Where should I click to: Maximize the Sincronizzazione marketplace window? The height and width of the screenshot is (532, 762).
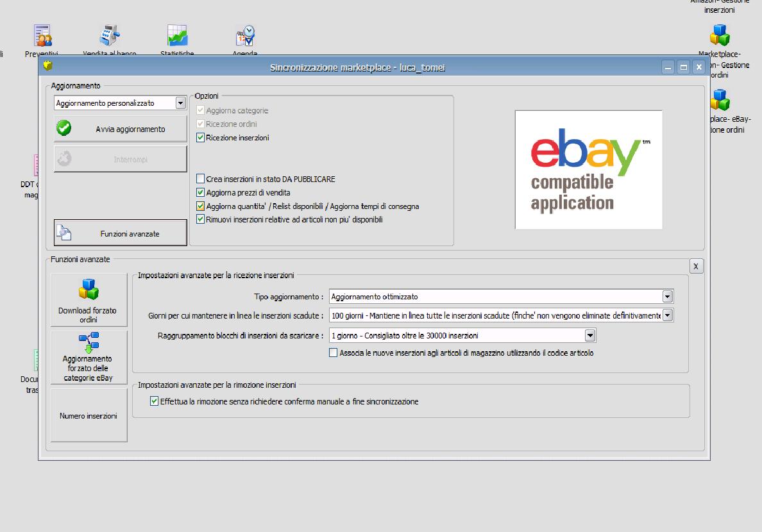pos(684,67)
